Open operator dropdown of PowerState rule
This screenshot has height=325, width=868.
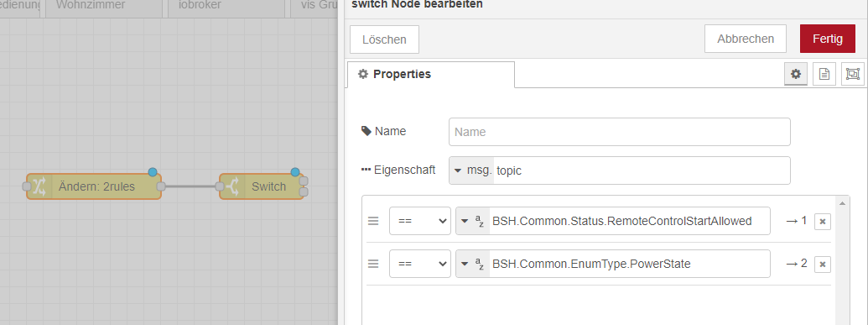point(420,264)
